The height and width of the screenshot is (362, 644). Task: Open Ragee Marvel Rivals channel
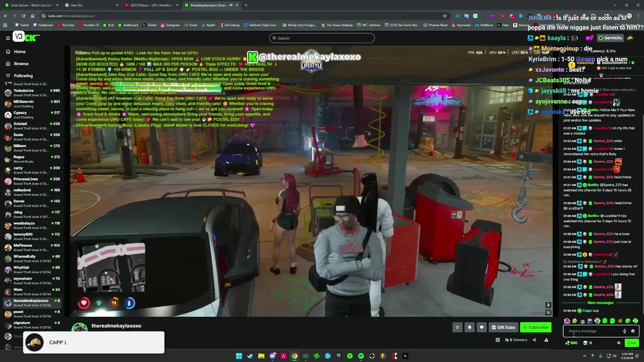click(x=32, y=159)
